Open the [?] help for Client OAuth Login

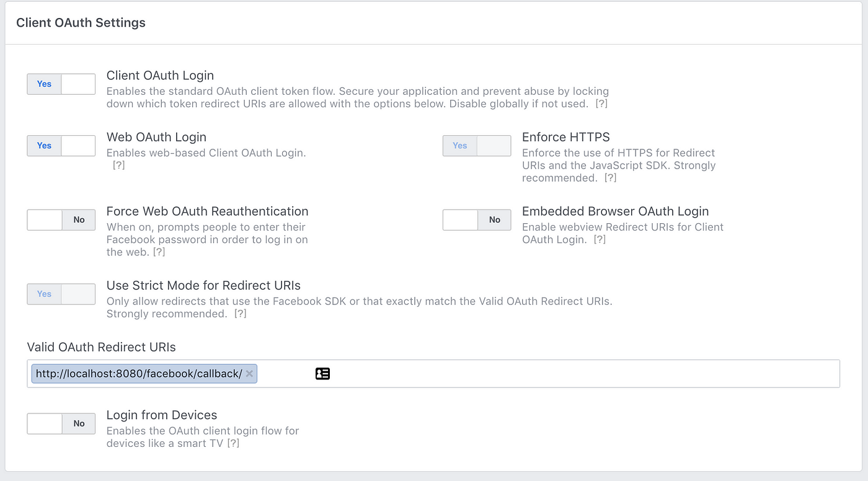tap(601, 104)
